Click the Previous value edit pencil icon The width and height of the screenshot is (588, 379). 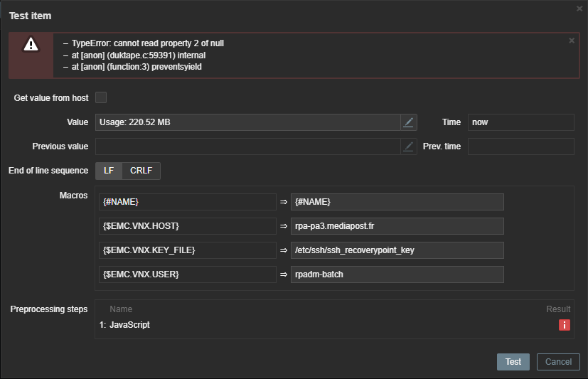[x=408, y=146]
